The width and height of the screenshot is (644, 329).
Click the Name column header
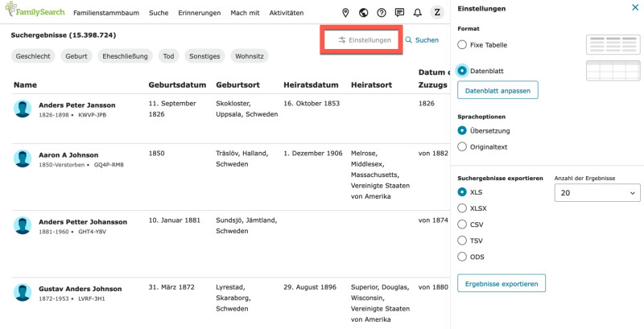point(25,85)
